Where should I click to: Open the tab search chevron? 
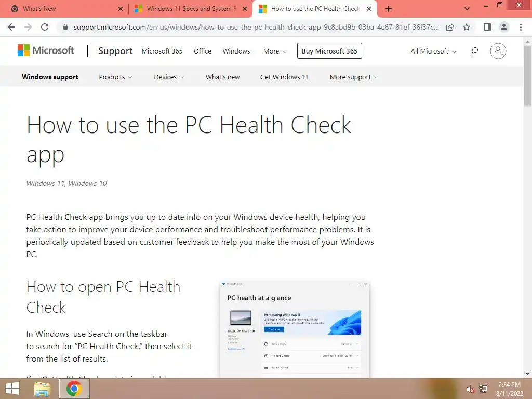(467, 9)
